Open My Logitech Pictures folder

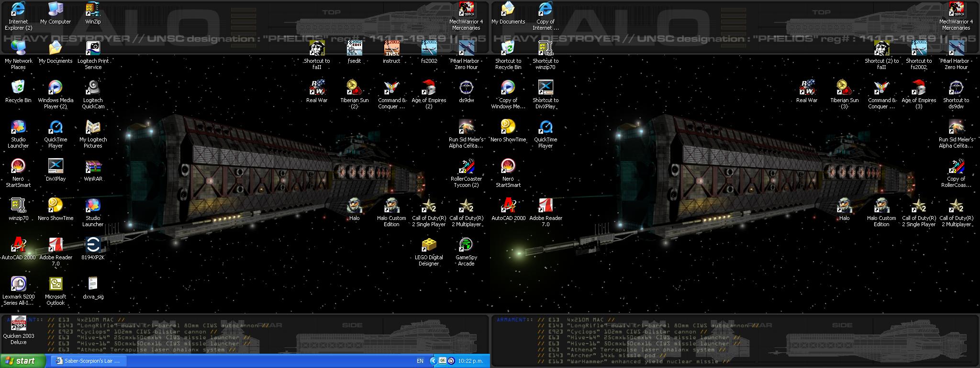click(93, 134)
